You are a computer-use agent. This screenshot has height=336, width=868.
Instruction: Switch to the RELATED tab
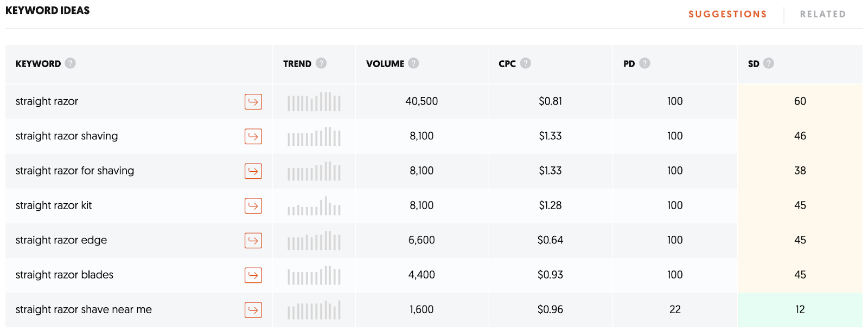tap(822, 14)
